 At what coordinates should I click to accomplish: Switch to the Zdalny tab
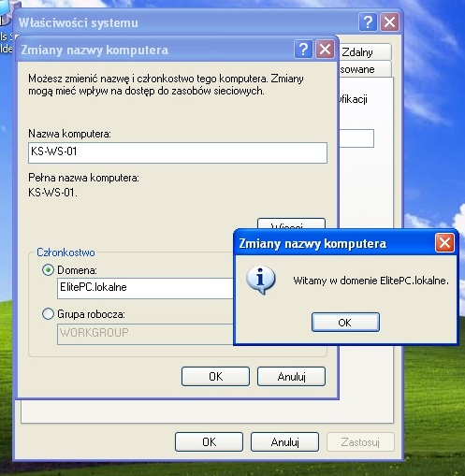(x=364, y=52)
